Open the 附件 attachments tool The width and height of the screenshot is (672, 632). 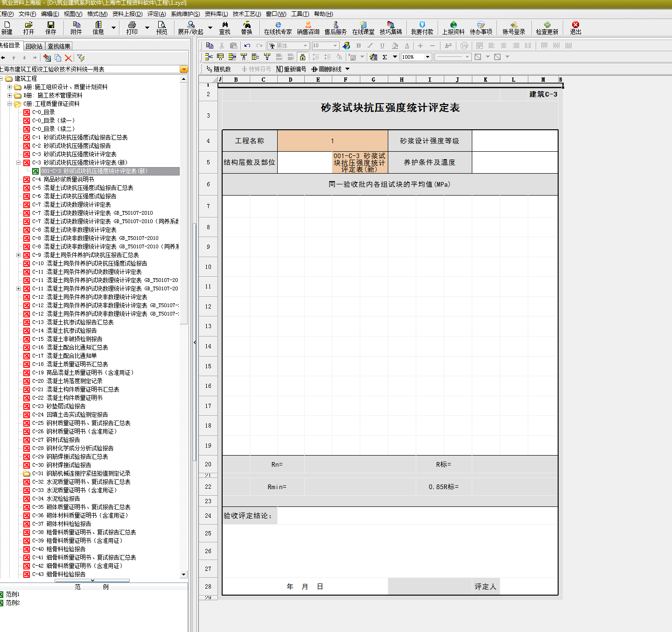[76, 28]
